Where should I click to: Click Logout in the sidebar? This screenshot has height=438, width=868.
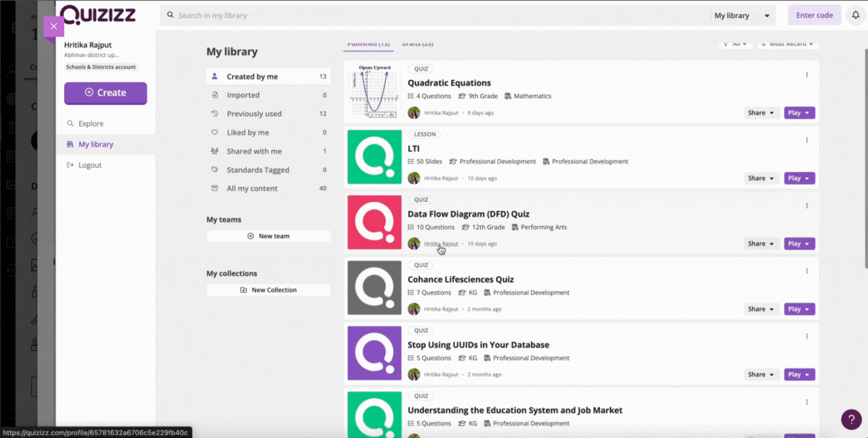coord(106,165)
